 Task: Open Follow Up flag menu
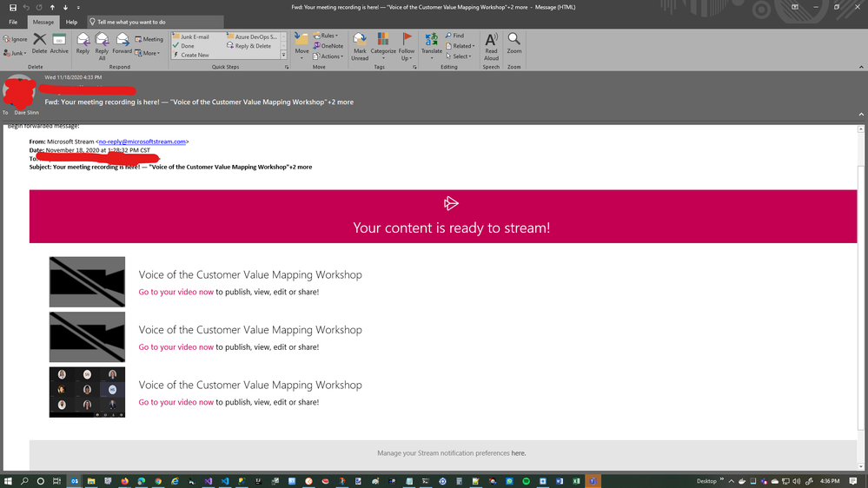pos(407,47)
